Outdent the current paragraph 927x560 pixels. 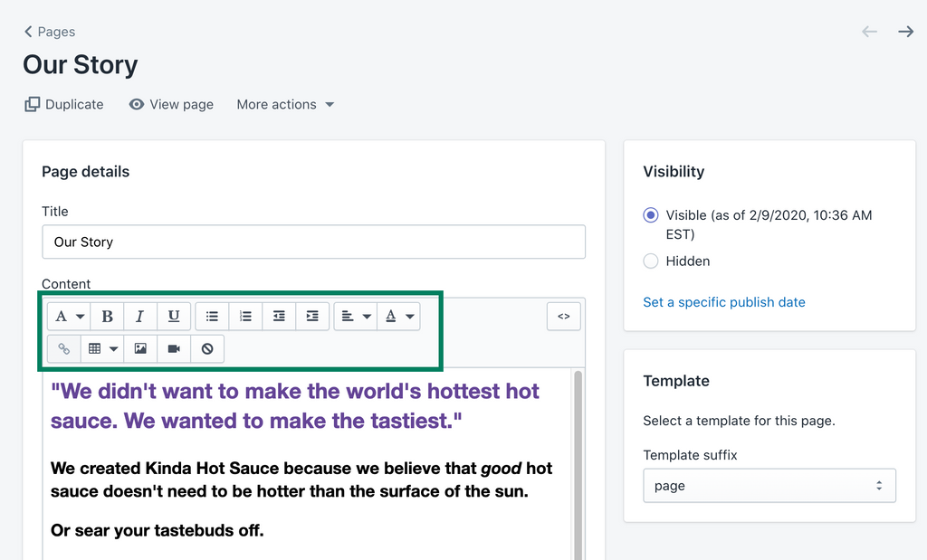tap(279, 317)
